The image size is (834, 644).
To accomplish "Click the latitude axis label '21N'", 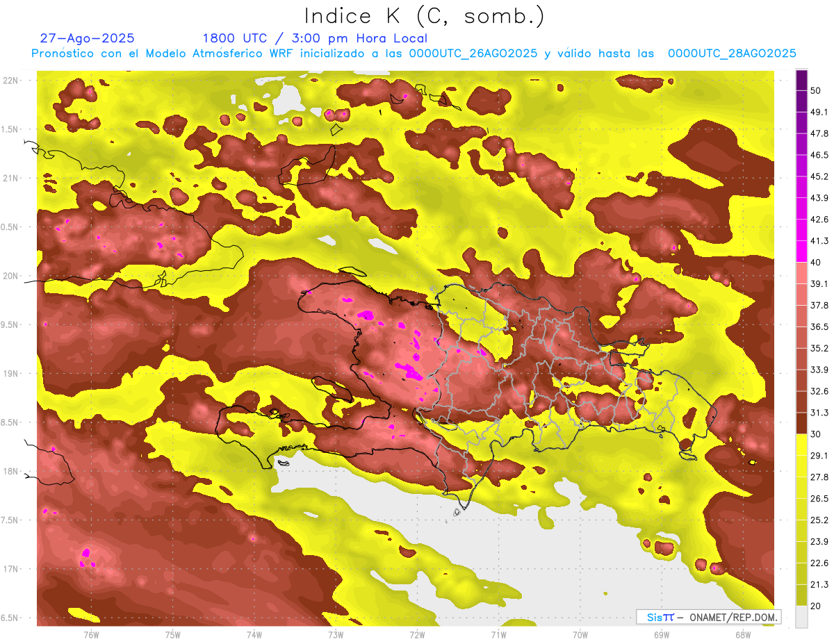I will tap(11, 179).
